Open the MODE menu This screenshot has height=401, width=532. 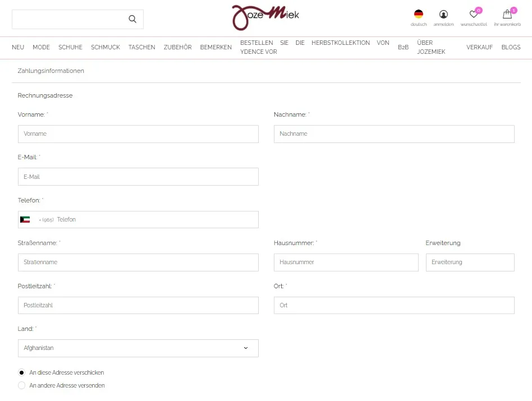coord(41,47)
